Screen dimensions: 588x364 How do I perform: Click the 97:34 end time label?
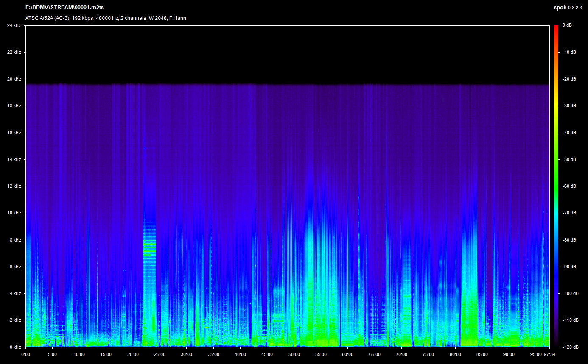pos(549,354)
